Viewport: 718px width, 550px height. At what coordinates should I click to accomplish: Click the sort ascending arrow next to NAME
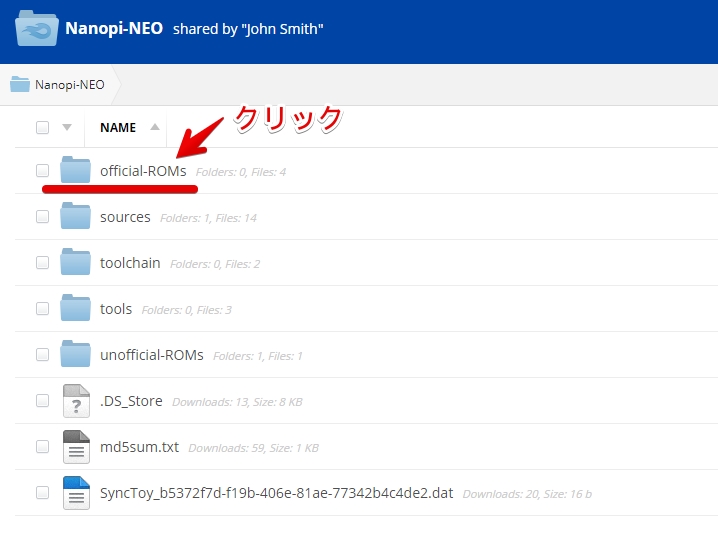click(x=155, y=127)
